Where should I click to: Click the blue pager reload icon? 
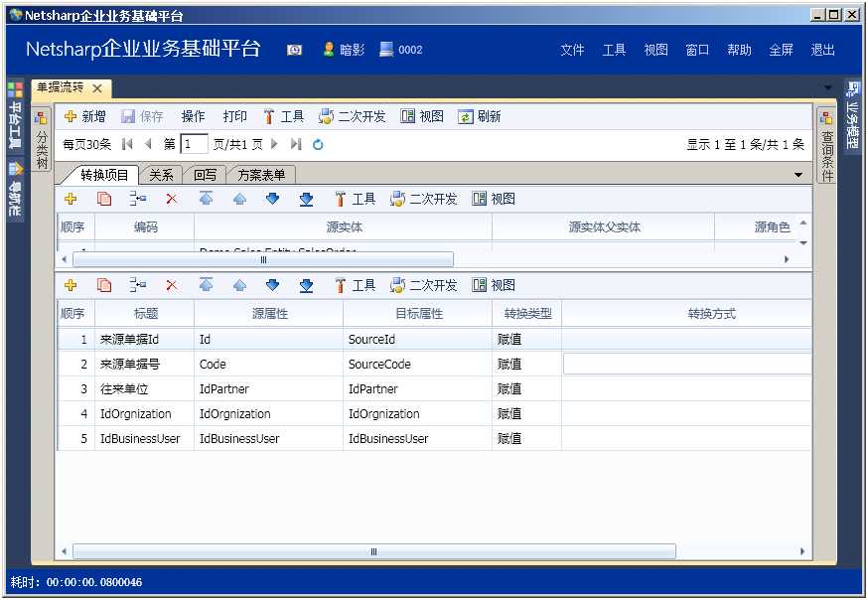tap(318, 144)
